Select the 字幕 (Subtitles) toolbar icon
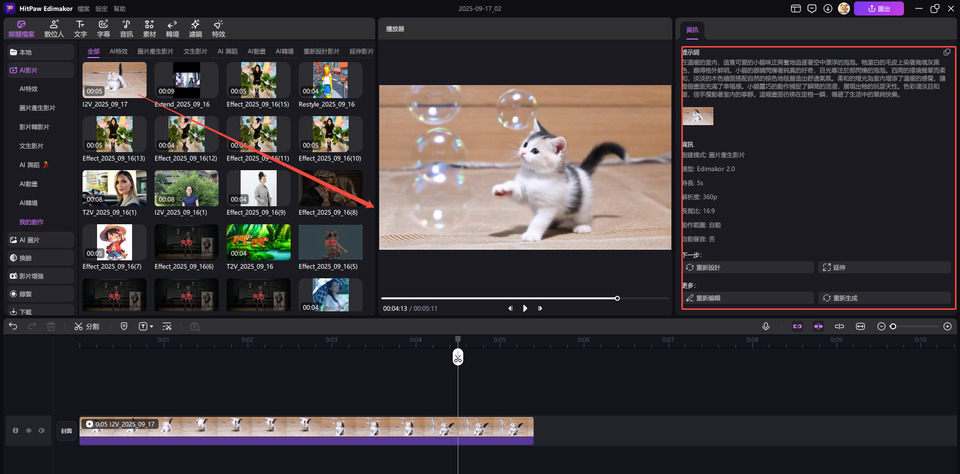 pos(104,27)
